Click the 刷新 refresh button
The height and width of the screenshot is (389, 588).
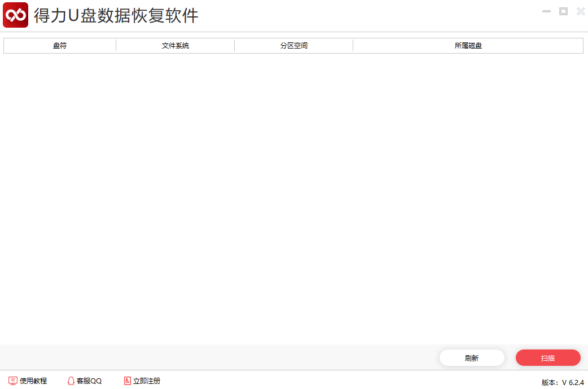click(472, 357)
